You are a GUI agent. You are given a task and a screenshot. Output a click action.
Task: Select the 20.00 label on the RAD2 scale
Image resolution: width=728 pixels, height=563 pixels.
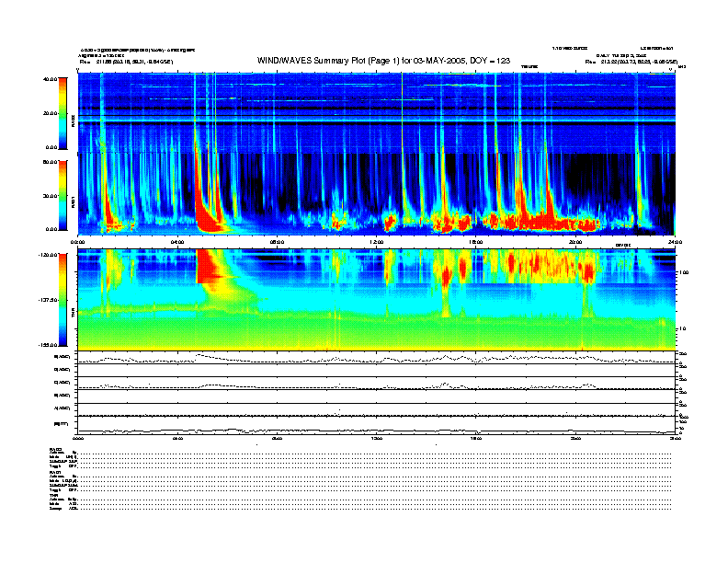[50, 113]
